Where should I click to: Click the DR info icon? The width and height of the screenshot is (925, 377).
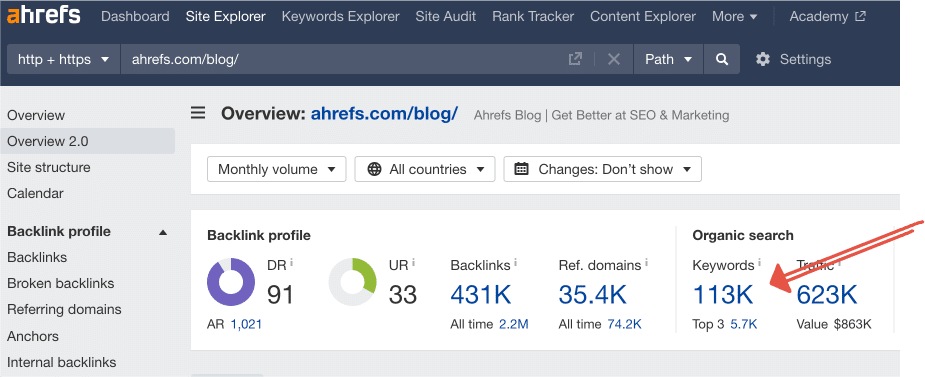(x=291, y=263)
